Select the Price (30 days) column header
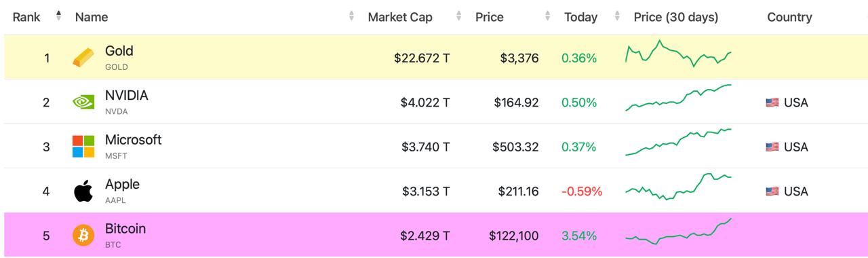Viewport: 868px width, 258px height. 675,17
